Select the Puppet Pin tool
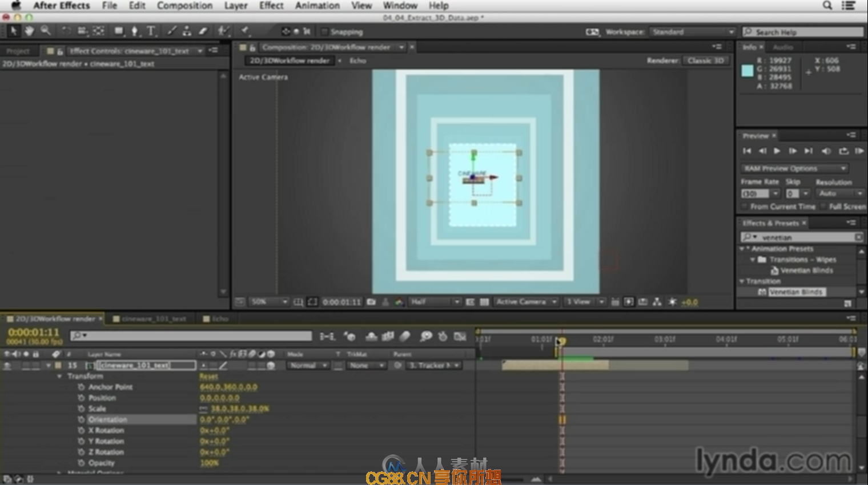Viewport: 868px width, 485px height. click(244, 31)
